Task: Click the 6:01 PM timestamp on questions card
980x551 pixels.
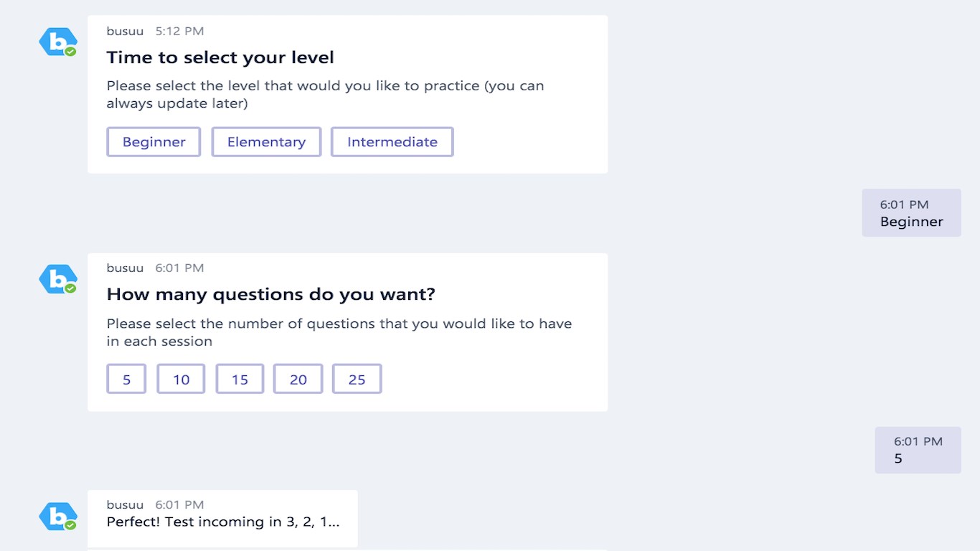Action: (x=179, y=268)
